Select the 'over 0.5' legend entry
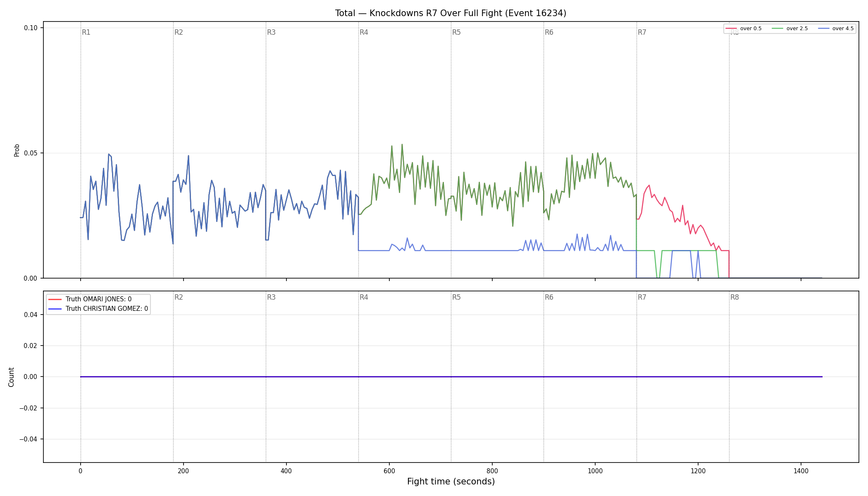868x496 pixels. 744,29
